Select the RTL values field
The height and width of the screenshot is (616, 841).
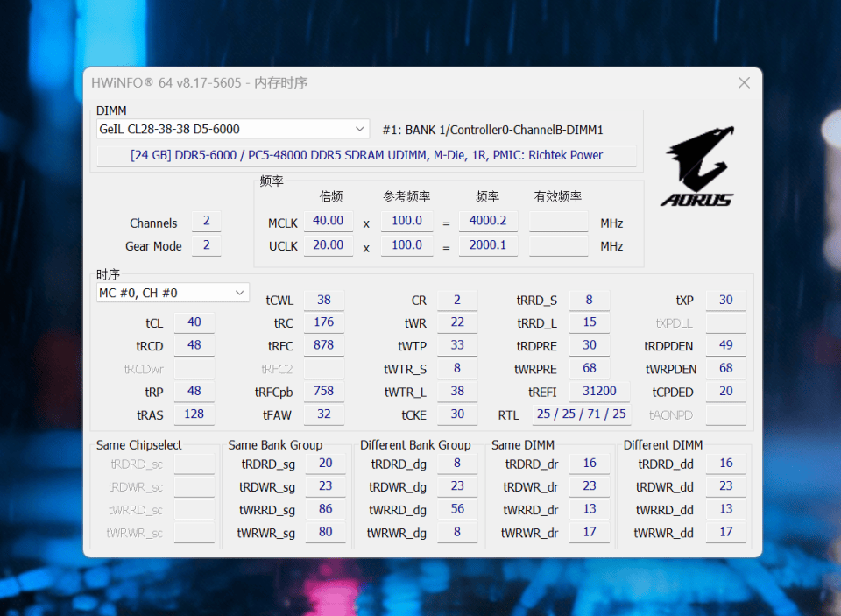[x=581, y=414]
